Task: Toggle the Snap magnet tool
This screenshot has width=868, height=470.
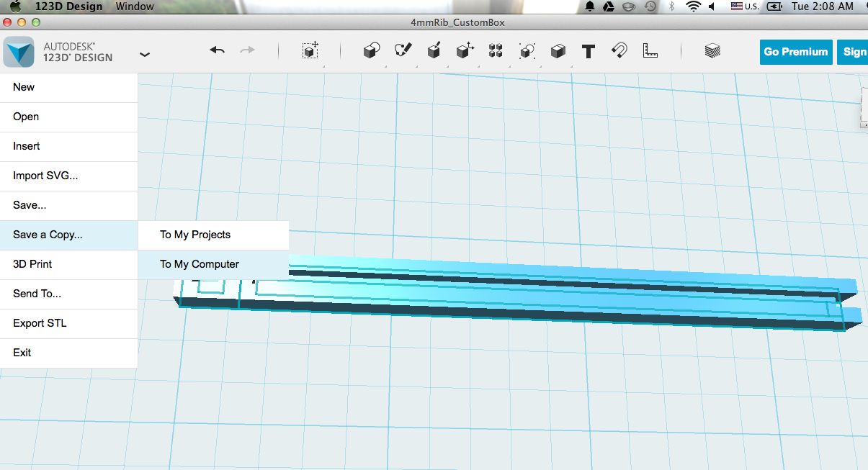Action: click(619, 51)
